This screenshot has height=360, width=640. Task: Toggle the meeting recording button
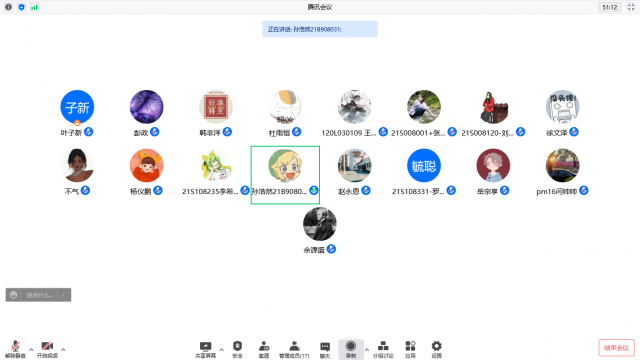point(351,349)
